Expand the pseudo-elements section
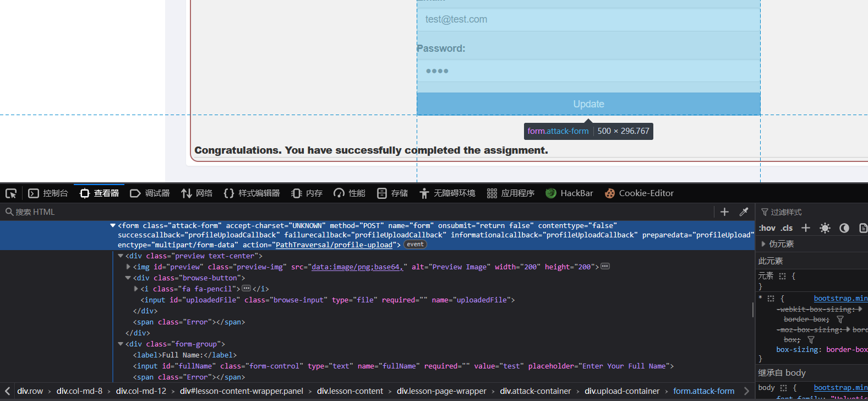868x401 pixels. [763, 243]
